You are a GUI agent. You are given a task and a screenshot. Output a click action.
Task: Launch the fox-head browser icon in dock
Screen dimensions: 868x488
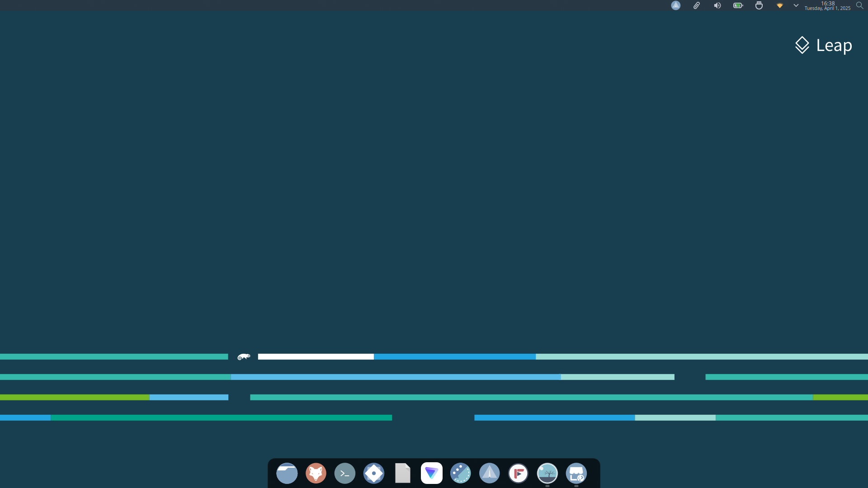[316, 473]
